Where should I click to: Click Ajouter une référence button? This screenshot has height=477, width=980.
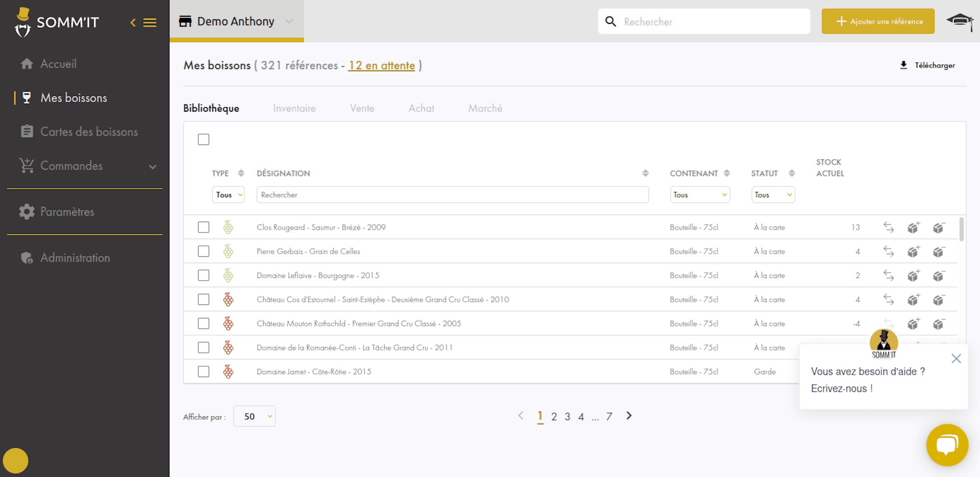tap(878, 21)
